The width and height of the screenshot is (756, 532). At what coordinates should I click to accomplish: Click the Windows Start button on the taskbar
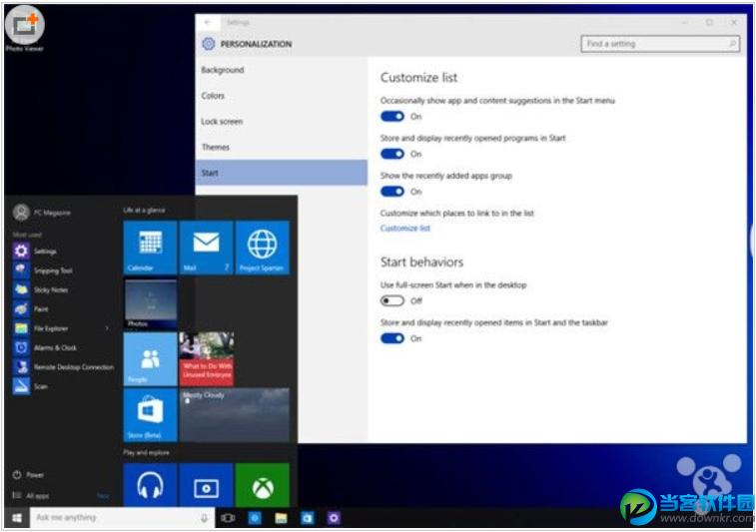pyautogui.click(x=16, y=518)
